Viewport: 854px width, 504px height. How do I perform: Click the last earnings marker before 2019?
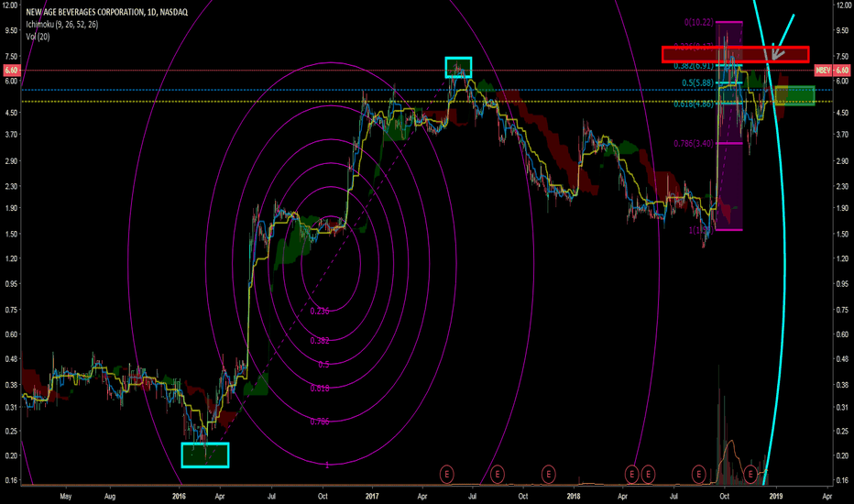coord(750,474)
